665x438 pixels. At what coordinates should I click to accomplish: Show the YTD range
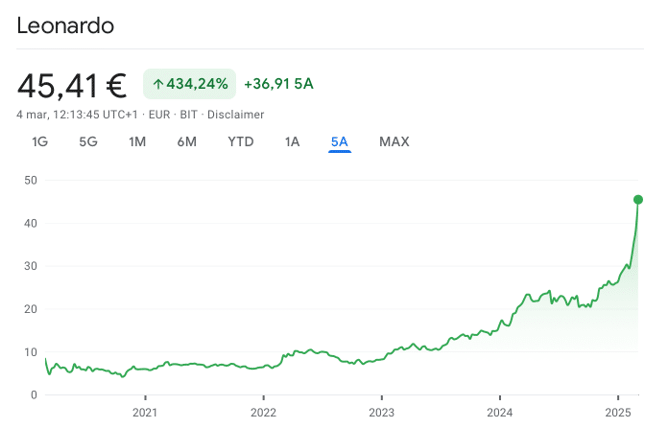coord(241,142)
